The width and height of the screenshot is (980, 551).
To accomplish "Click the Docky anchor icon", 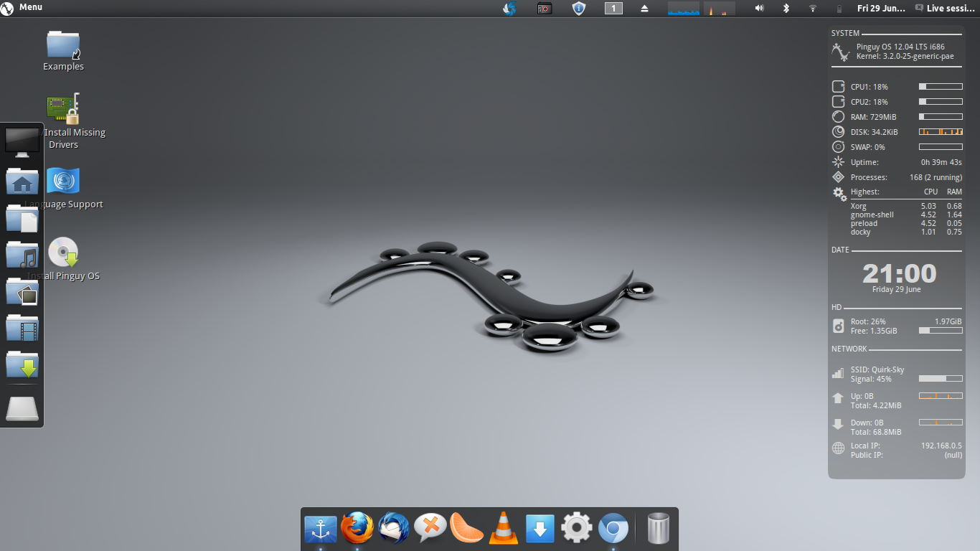I will coord(320,529).
